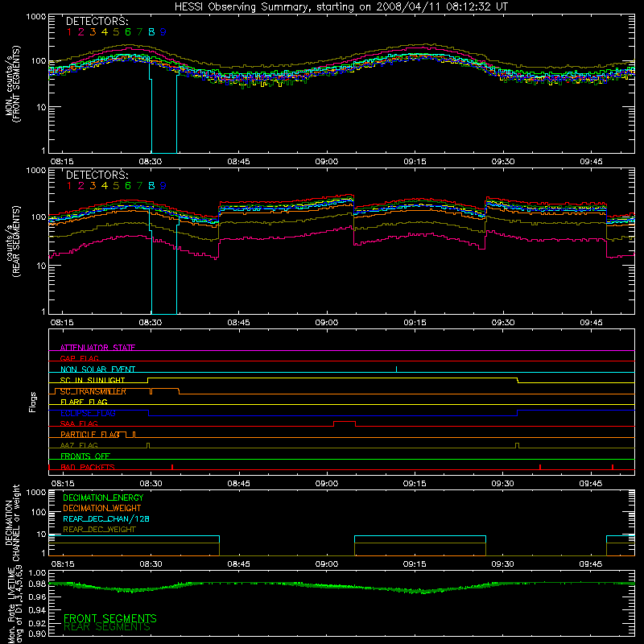Viewport: 644px width, 644px height.
Task: Click the REAR_DEC_CHAN/128 legend entry
Action: point(106,518)
